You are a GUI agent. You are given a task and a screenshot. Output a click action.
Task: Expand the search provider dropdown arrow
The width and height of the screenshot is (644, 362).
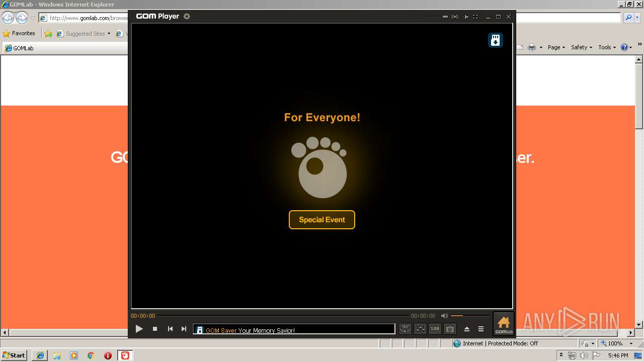[636, 18]
